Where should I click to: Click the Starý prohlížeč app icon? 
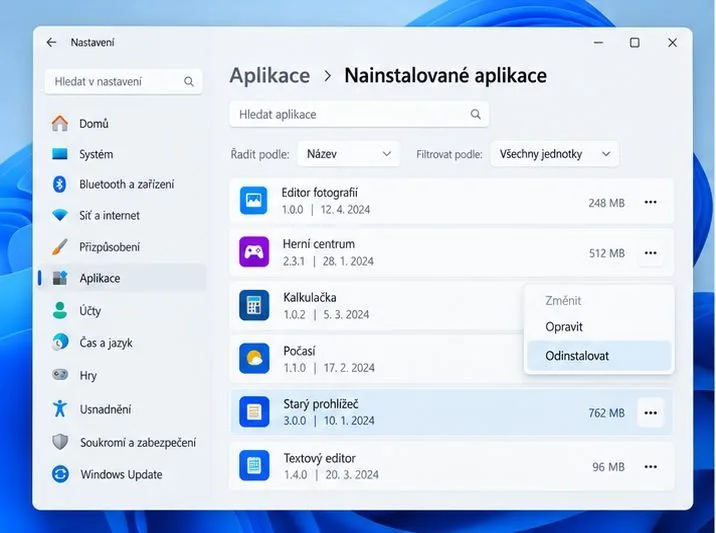[254, 412]
